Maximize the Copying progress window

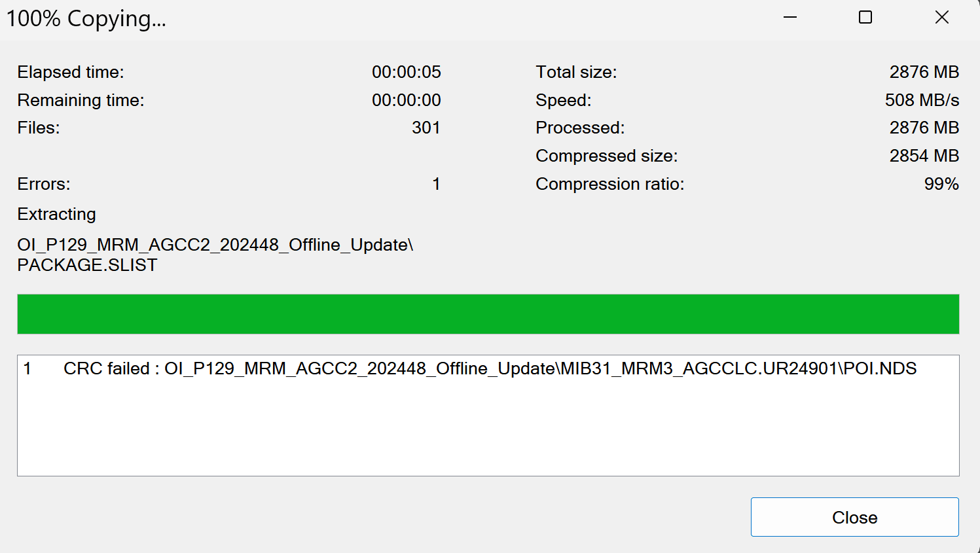[865, 18]
